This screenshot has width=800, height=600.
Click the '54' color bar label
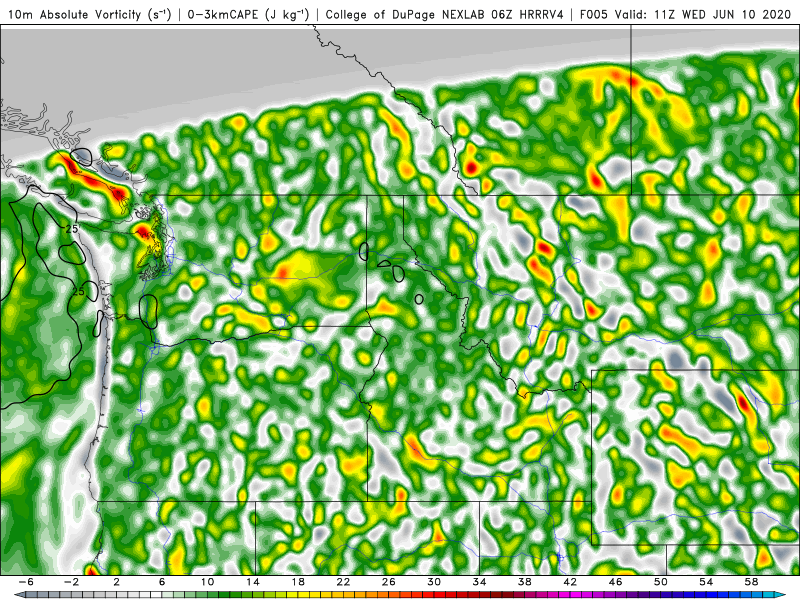(706, 582)
